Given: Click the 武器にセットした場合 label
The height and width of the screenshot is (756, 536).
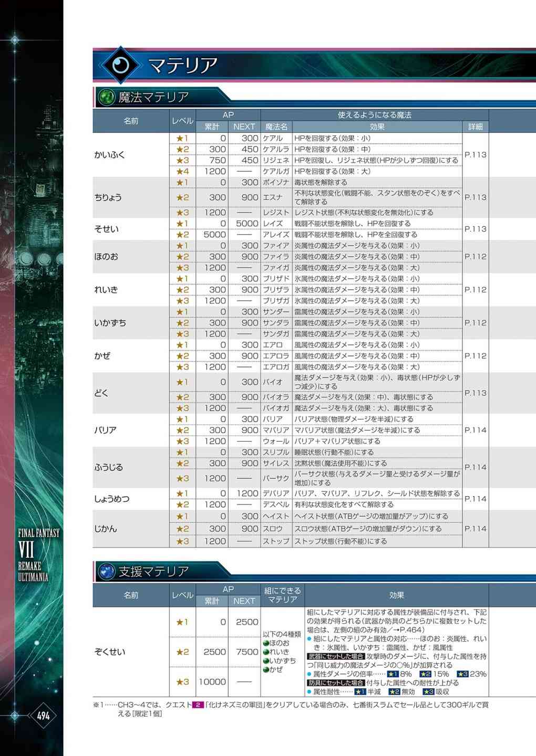Looking at the screenshot, I should (x=335, y=656).
